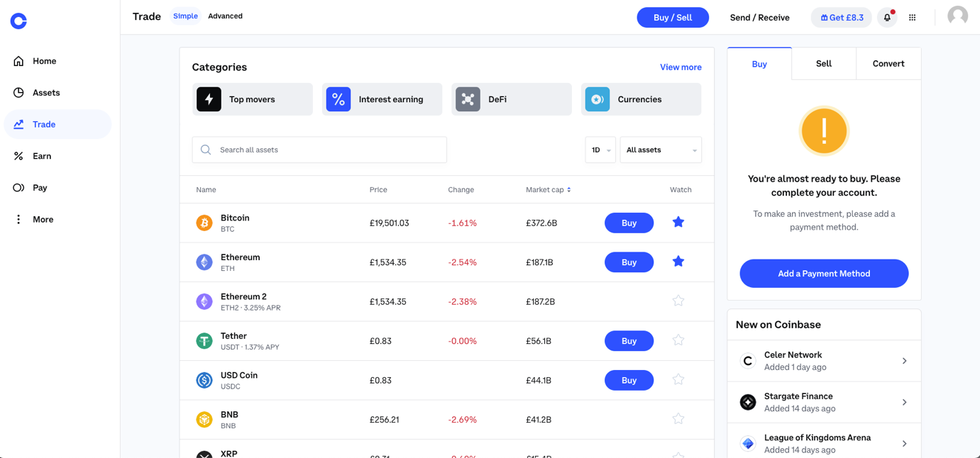Viewport: 980px width, 458px height.
Task: Click the Celer Network logo icon
Action: [748, 361]
